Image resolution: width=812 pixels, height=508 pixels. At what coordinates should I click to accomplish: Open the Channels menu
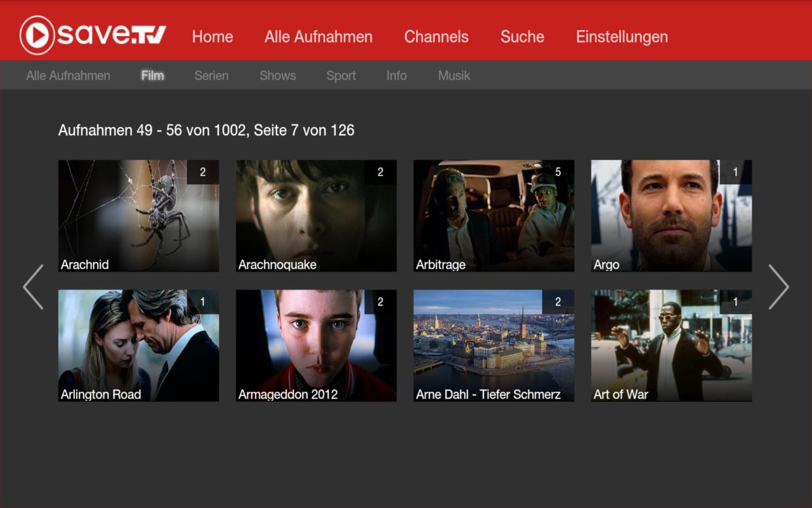[436, 37]
